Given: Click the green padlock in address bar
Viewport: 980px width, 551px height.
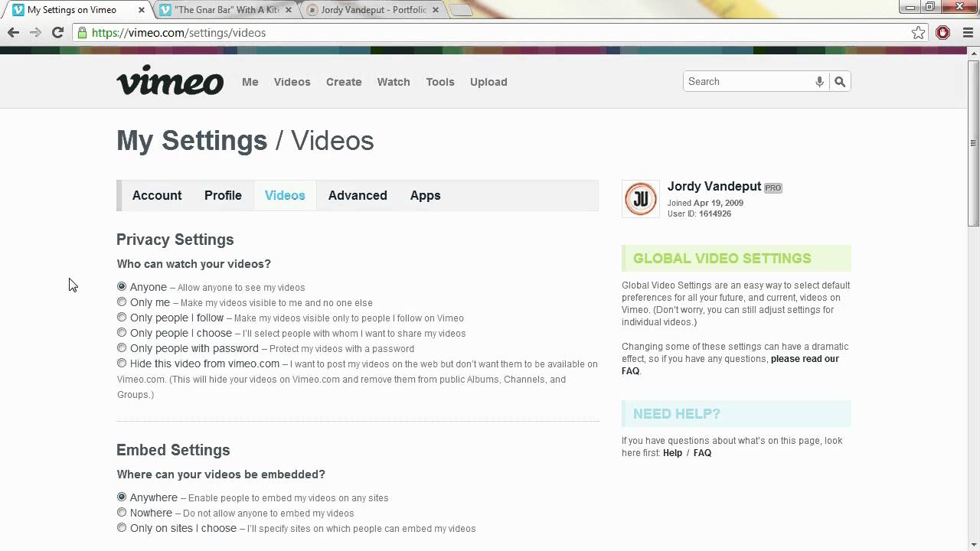Looking at the screenshot, I should [82, 33].
